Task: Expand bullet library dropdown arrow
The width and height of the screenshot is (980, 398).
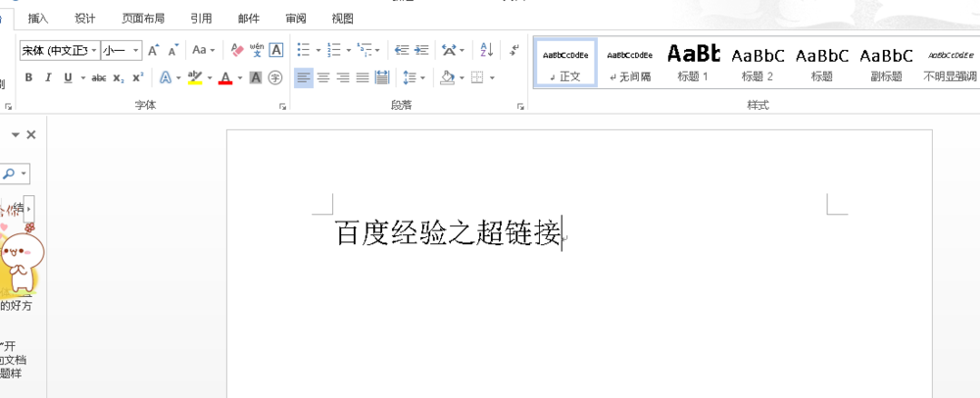Action: click(318, 50)
